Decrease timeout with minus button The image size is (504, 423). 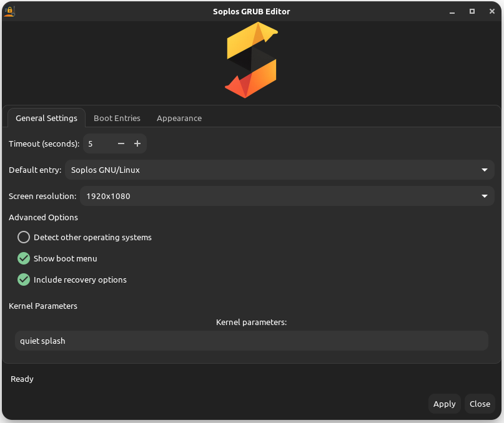click(x=121, y=143)
